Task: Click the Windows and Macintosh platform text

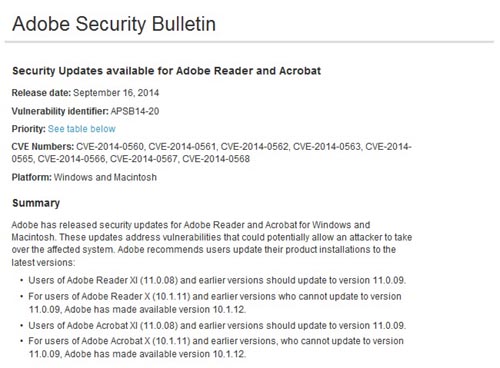Action: [105, 177]
